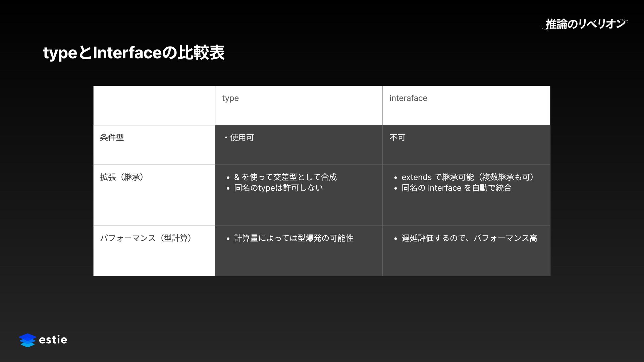The width and height of the screenshot is (644, 362).
Task: Click the slide heading typeとInterfaceの比較表
Action: [134, 53]
